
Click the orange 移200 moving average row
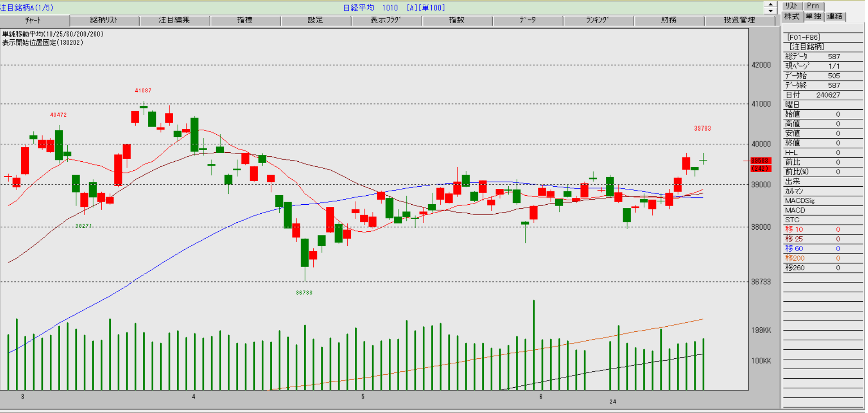[823, 258]
